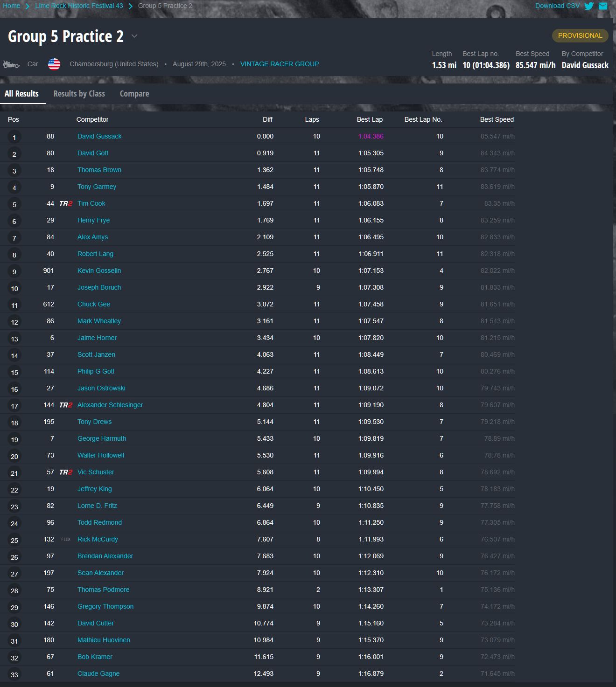Click the Home breadcrumb link
This screenshot has height=687, width=616.
(x=11, y=6)
